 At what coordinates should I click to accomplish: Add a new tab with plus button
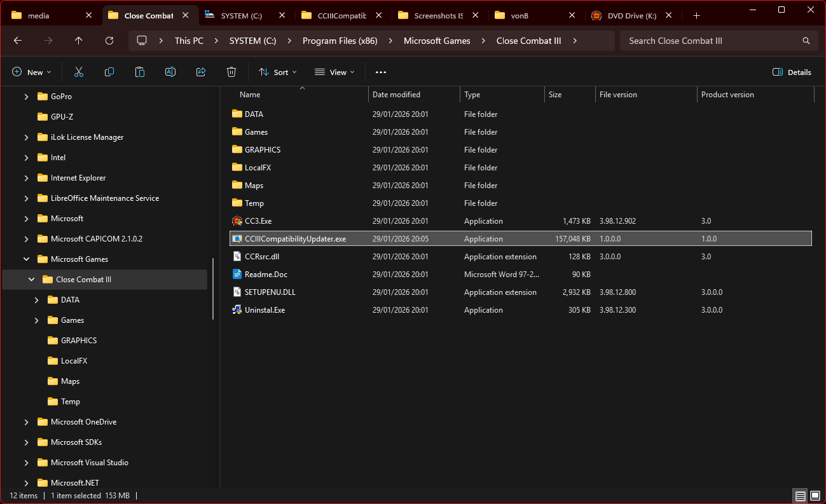696,15
